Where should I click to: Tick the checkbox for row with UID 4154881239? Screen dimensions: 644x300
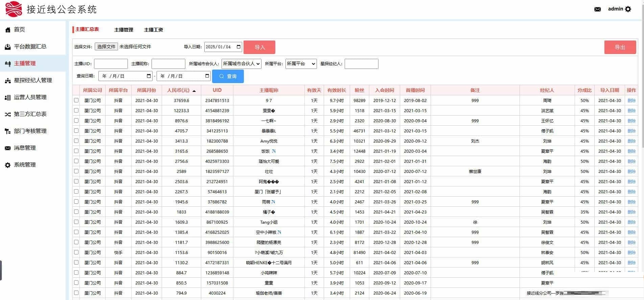click(x=76, y=110)
